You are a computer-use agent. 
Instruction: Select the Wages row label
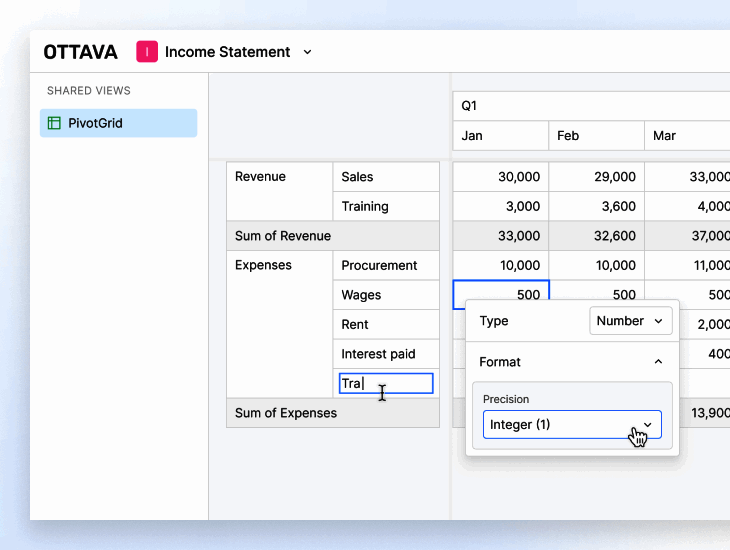385,295
